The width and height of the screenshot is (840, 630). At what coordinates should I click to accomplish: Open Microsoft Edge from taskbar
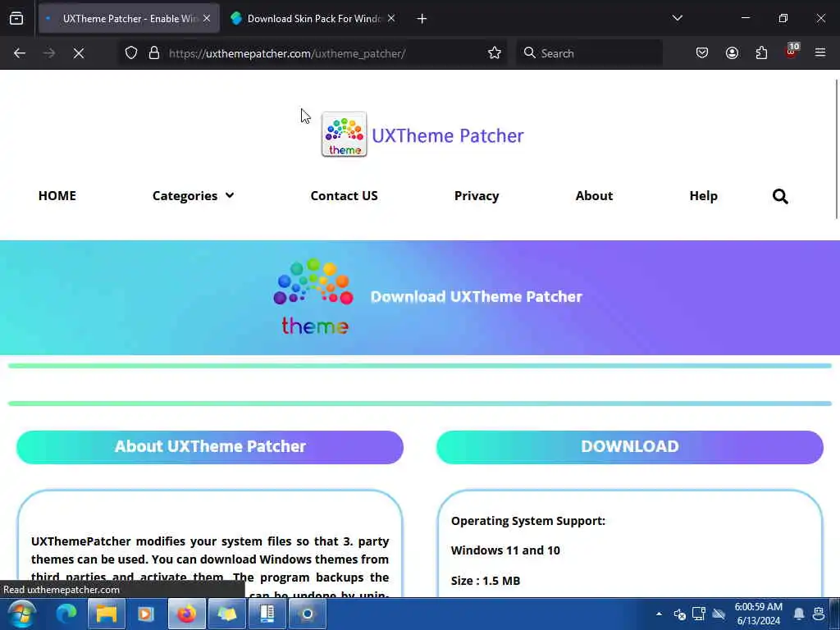point(66,614)
